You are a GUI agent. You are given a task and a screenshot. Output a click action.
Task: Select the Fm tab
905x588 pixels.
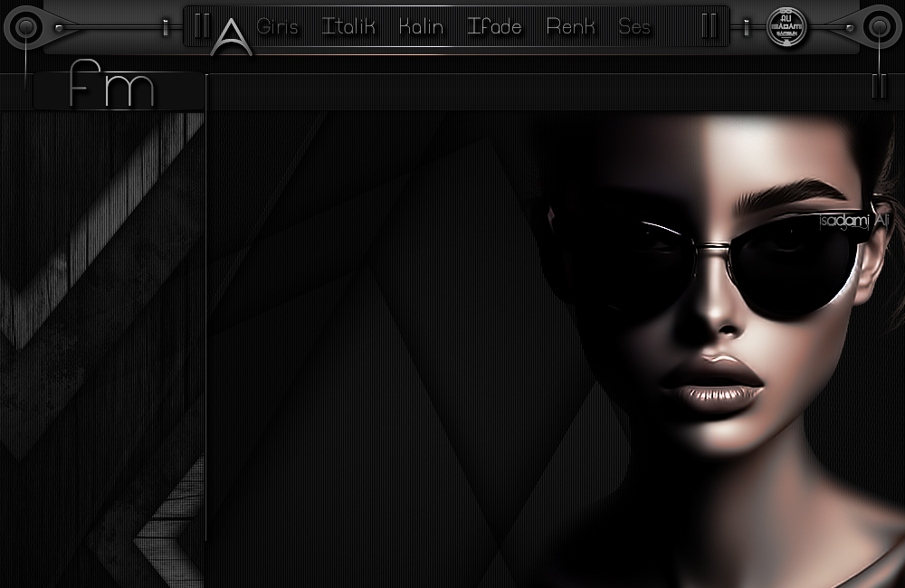tap(119, 90)
